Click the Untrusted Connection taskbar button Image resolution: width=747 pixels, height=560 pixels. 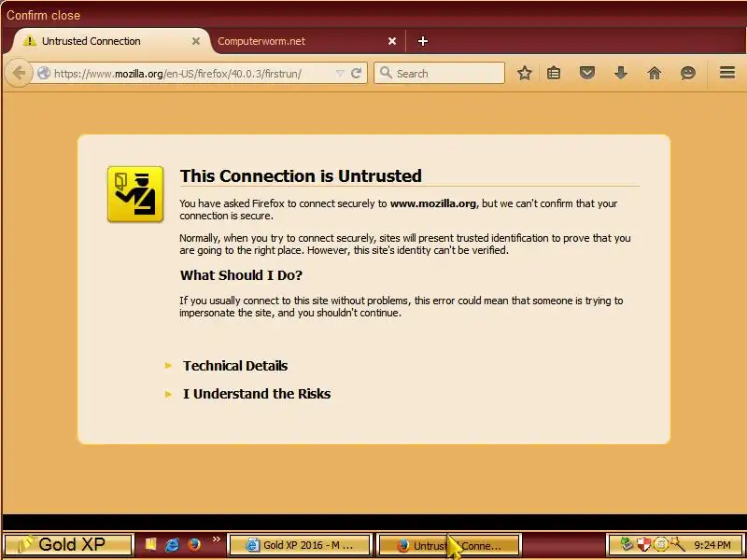tap(449, 545)
